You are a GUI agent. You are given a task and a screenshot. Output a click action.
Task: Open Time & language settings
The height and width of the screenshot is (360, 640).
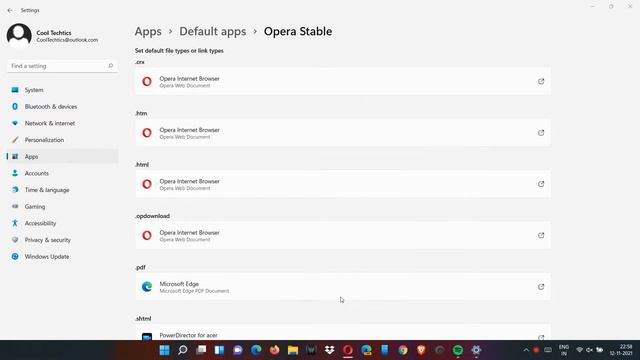(62, 190)
